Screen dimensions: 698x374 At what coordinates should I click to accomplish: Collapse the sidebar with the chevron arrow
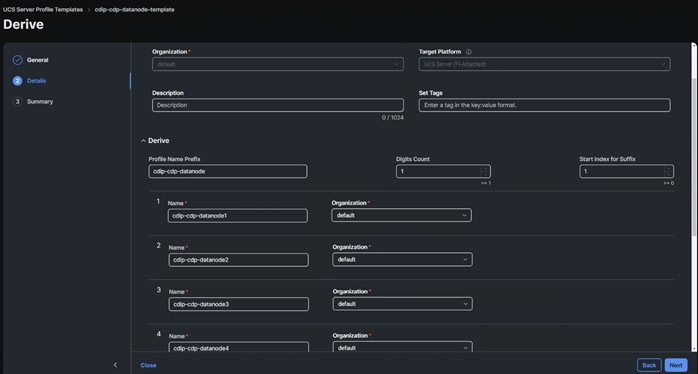(x=115, y=365)
